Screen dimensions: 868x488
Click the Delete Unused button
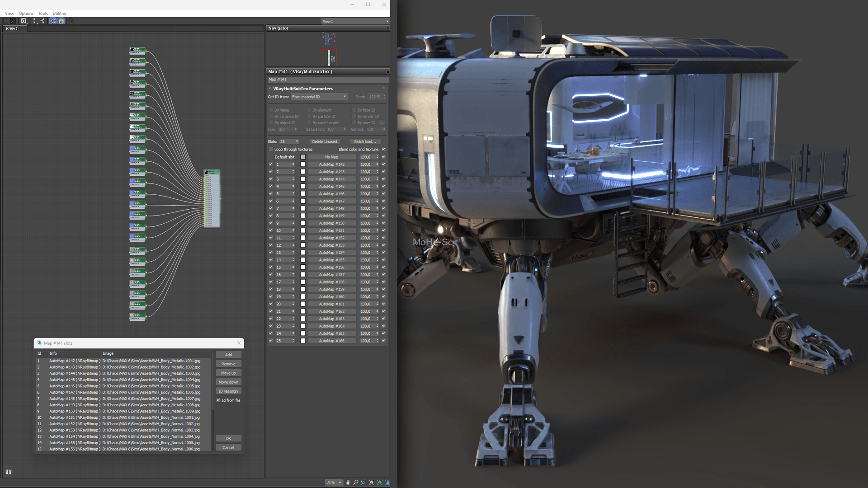(x=324, y=141)
